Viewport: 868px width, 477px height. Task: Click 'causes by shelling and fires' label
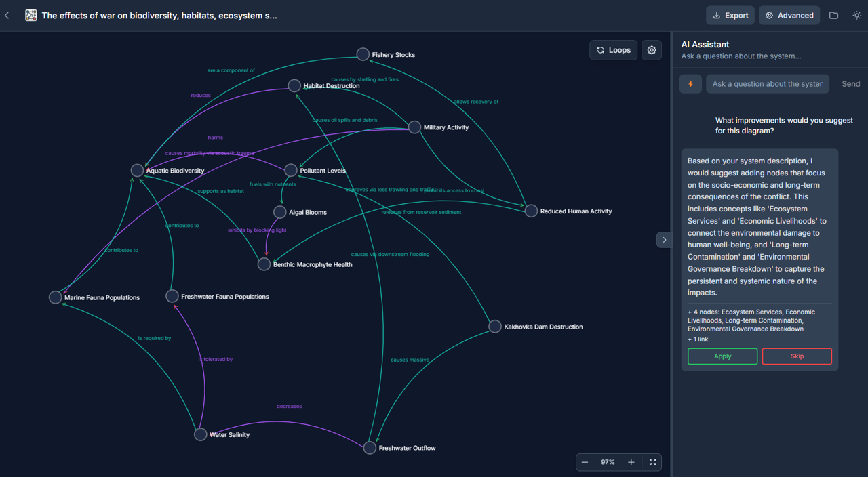(365, 79)
